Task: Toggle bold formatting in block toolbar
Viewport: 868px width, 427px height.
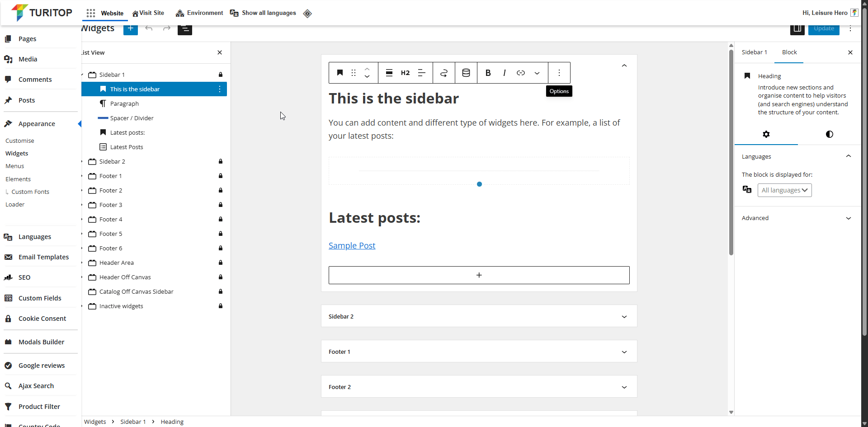Action: (x=488, y=73)
